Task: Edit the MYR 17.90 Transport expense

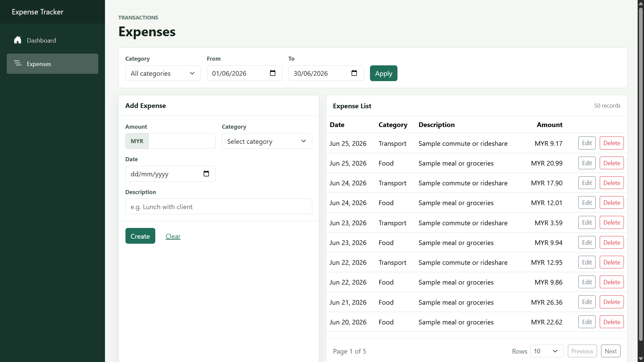Action: pos(587,183)
